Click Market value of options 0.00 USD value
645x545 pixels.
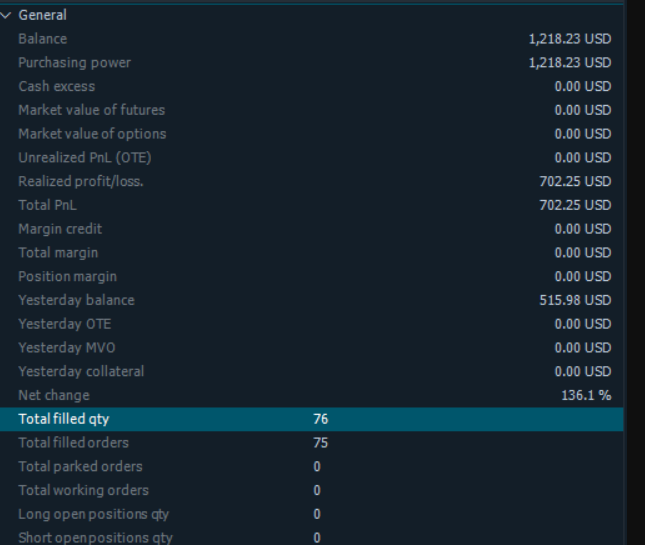(x=583, y=134)
